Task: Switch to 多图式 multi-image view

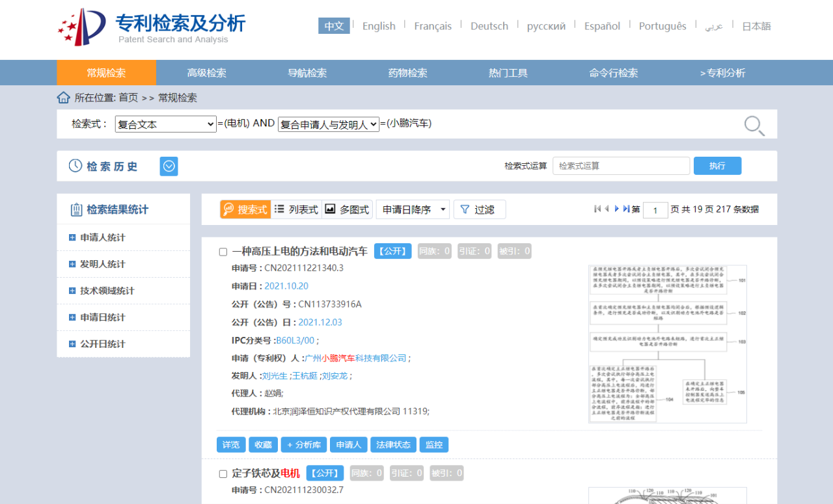Action: pos(347,209)
